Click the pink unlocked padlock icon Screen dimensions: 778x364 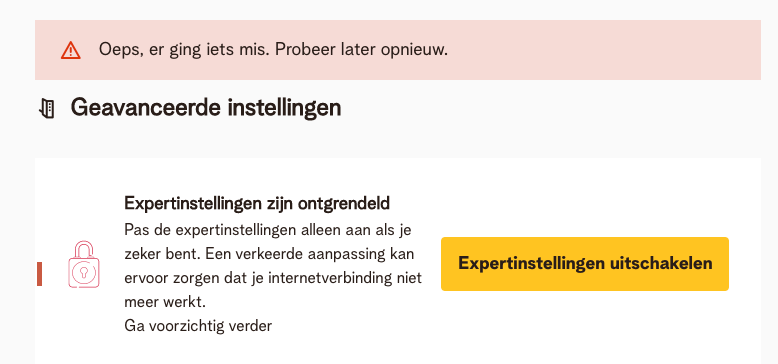click(x=83, y=264)
